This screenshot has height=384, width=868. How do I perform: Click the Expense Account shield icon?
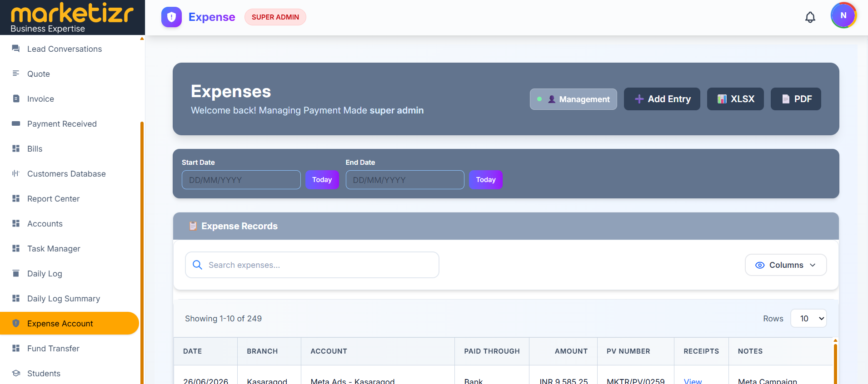(16, 323)
